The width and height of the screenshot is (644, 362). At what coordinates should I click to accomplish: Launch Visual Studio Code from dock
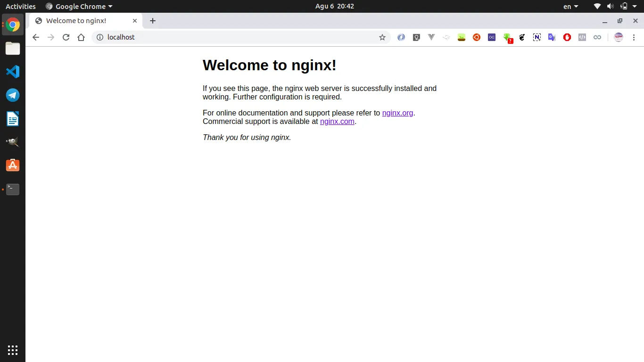13,72
